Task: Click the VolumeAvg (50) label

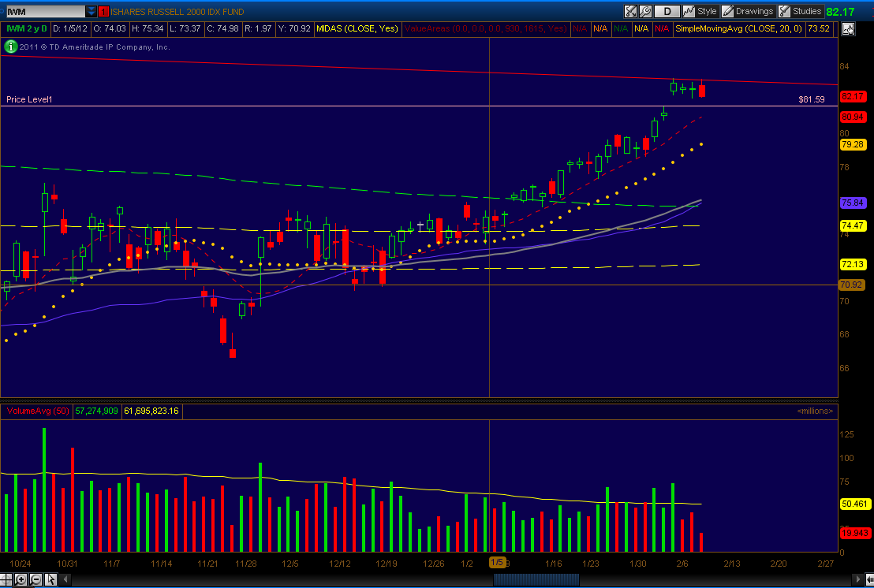Action: (38, 411)
